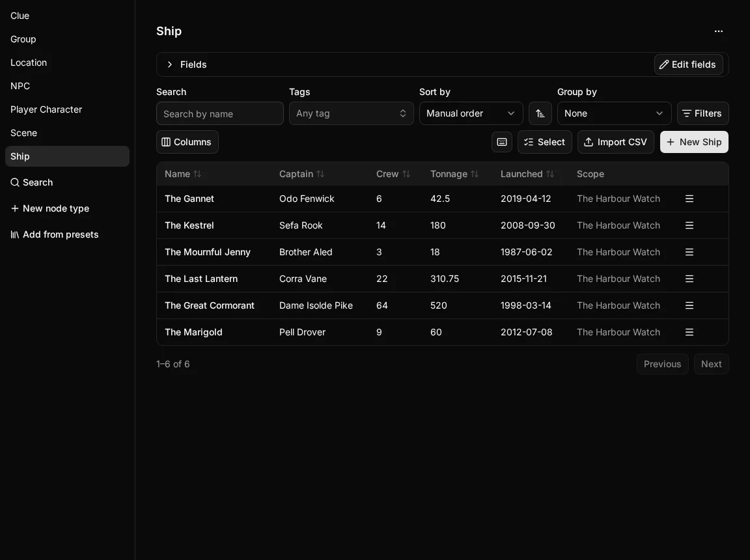Open The Mournful Jenny entry
750x560 pixels.
tap(208, 252)
